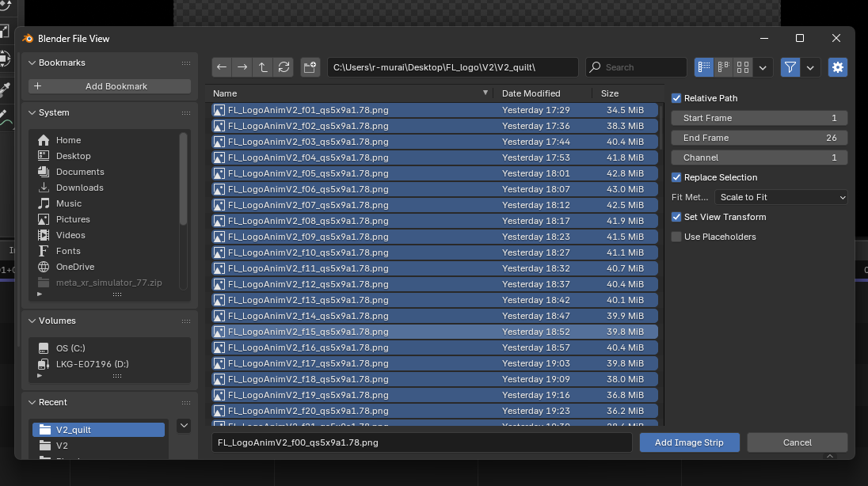Viewport: 868px width, 486px height.
Task: Enable Use Placeholders checkbox
Action: point(676,237)
